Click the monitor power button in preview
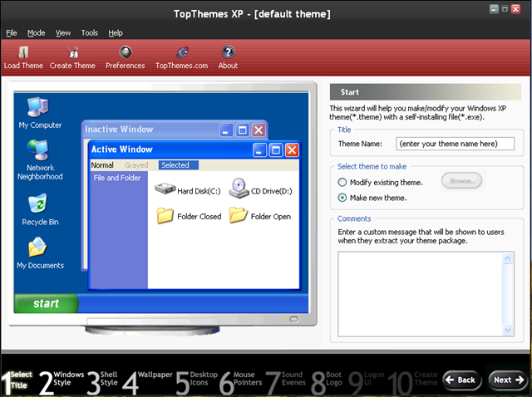Image resolution: width=532 pixels, height=397 pixels. tap(294, 319)
